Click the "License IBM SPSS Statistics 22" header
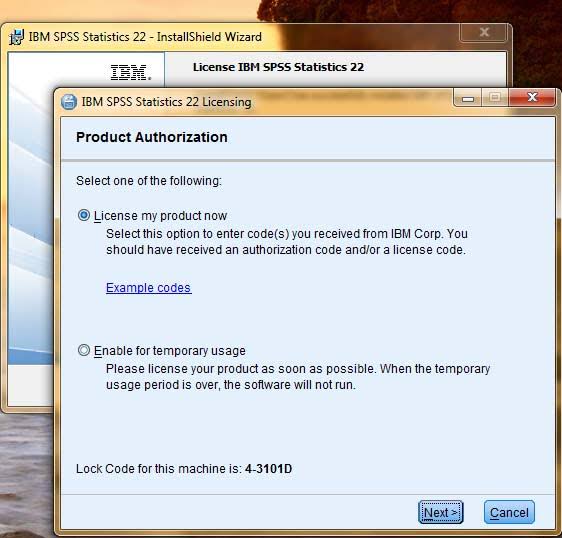This screenshot has width=562, height=538. (278, 67)
